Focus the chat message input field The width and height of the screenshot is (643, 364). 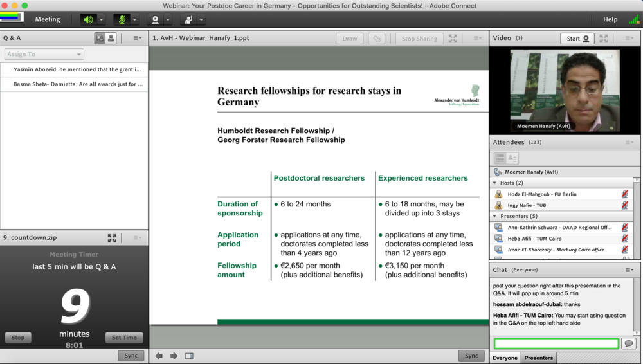pos(556,343)
